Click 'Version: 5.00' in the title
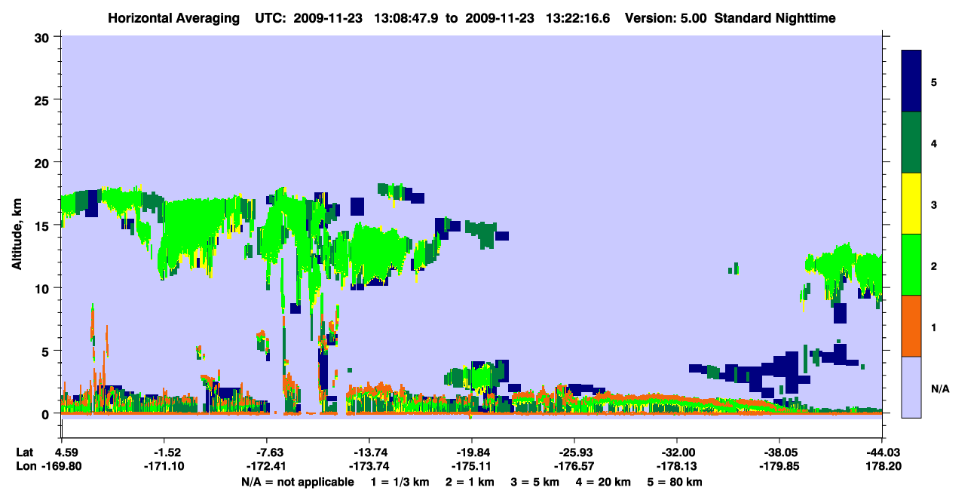 pyautogui.click(x=666, y=18)
